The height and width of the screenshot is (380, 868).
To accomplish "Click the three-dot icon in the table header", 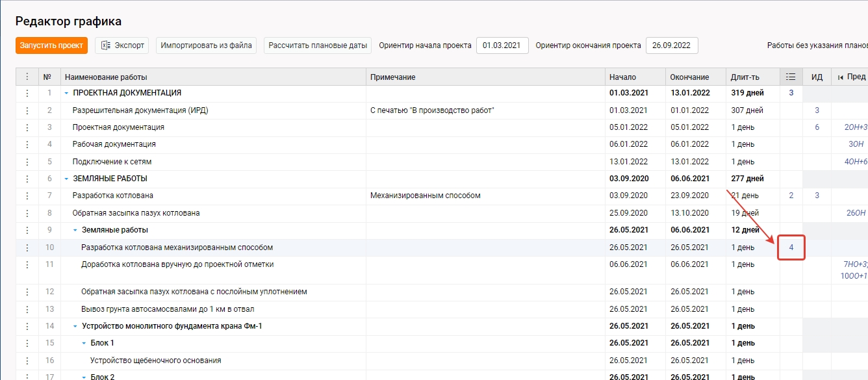I will click(x=27, y=77).
